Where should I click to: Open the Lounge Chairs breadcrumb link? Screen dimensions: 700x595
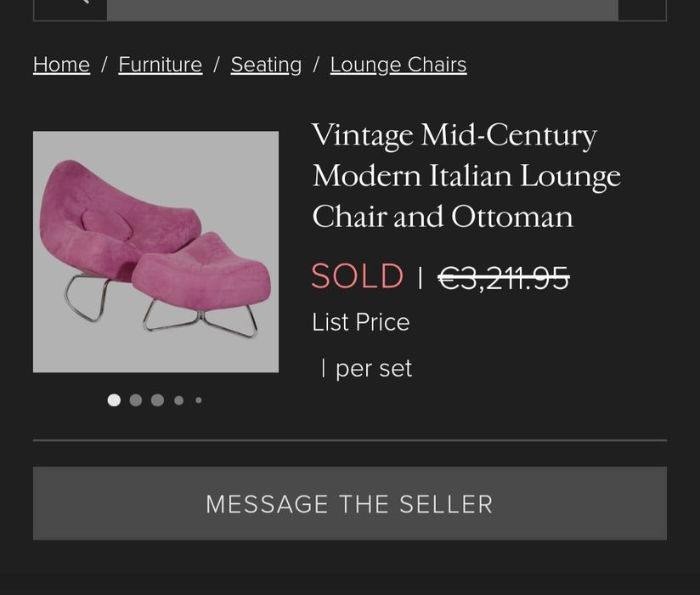[398, 65]
